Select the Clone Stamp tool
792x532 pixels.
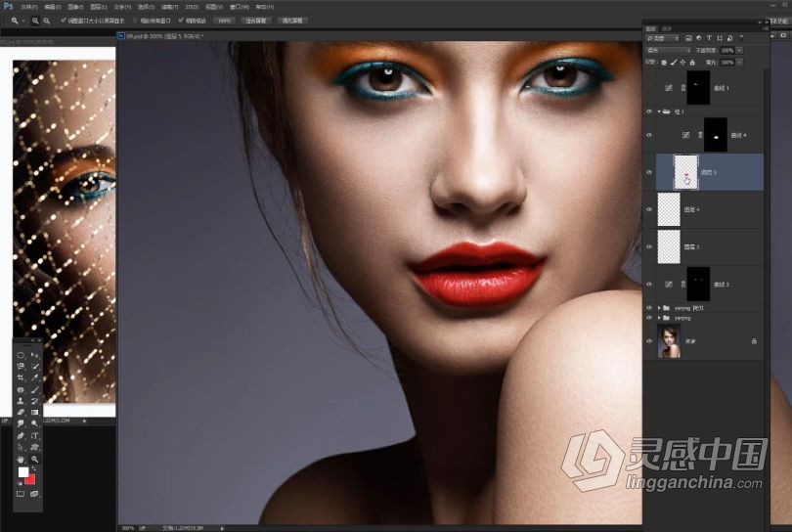[x=21, y=401]
